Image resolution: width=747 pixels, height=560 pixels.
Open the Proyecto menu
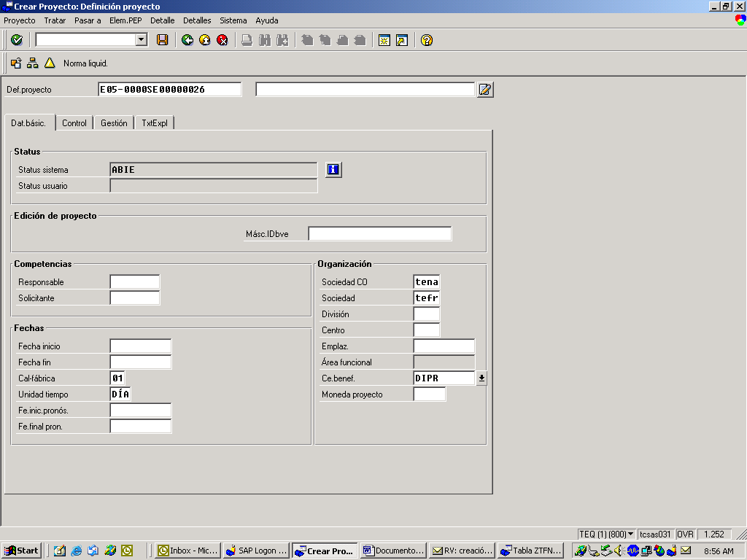point(20,20)
